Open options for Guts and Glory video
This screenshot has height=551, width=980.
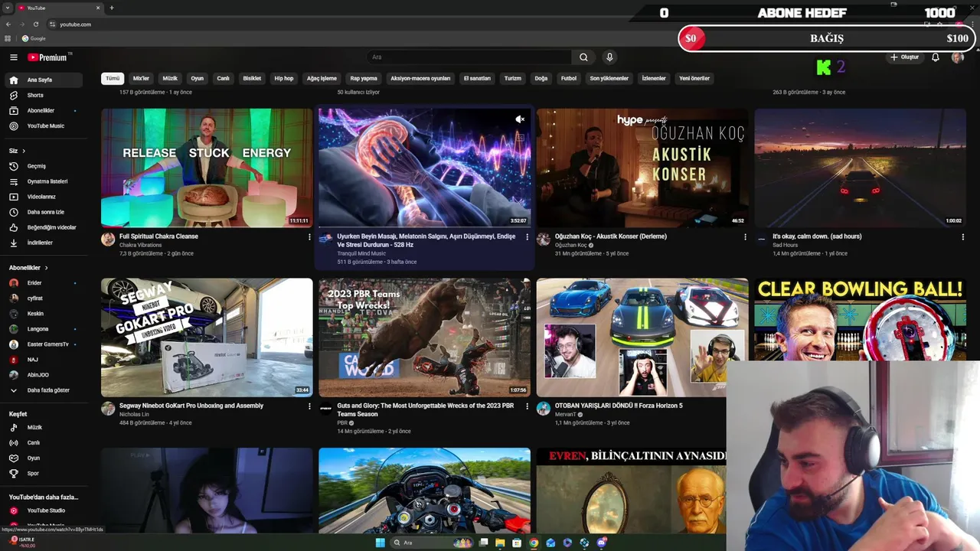coord(527,406)
